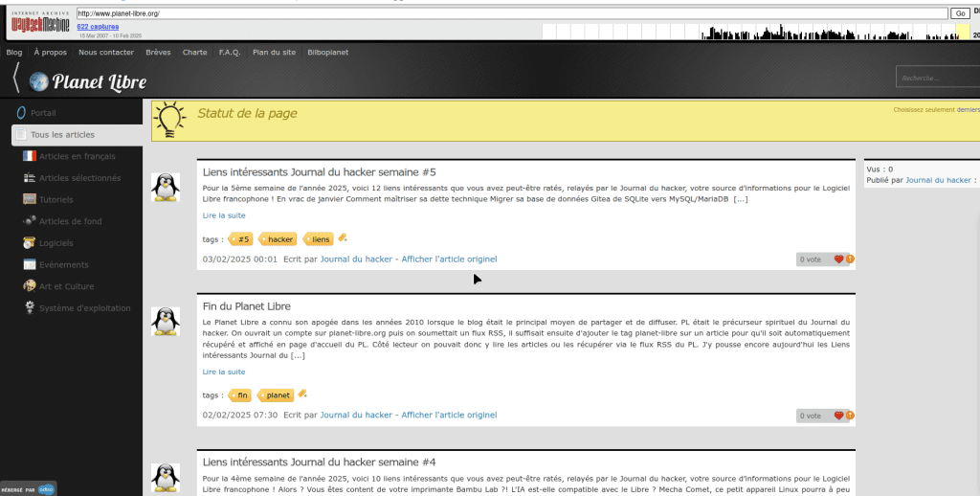Select Articles sélectionnés in the sidebar
Viewport: 980px width, 496px height.
(80, 178)
